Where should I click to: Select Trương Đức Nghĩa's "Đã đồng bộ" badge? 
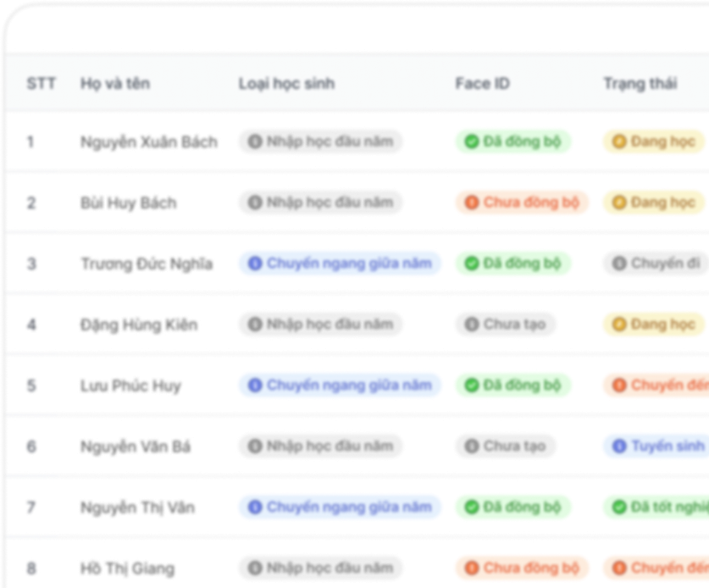pyautogui.click(x=513, y=263)
